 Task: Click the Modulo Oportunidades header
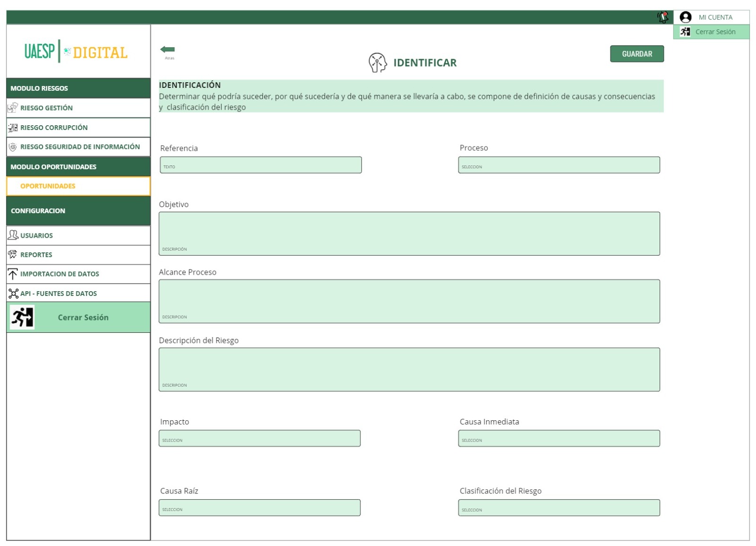[x=78, y=166]
